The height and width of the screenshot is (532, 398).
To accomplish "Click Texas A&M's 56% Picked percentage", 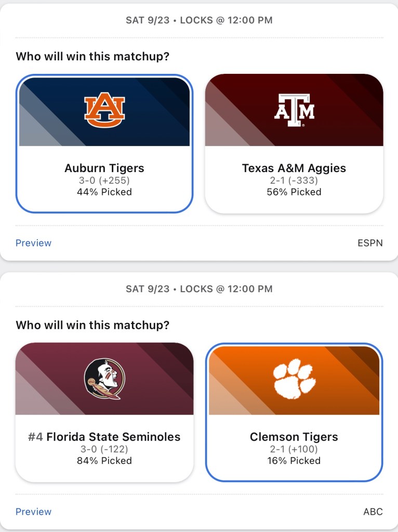I will point(294,192).
